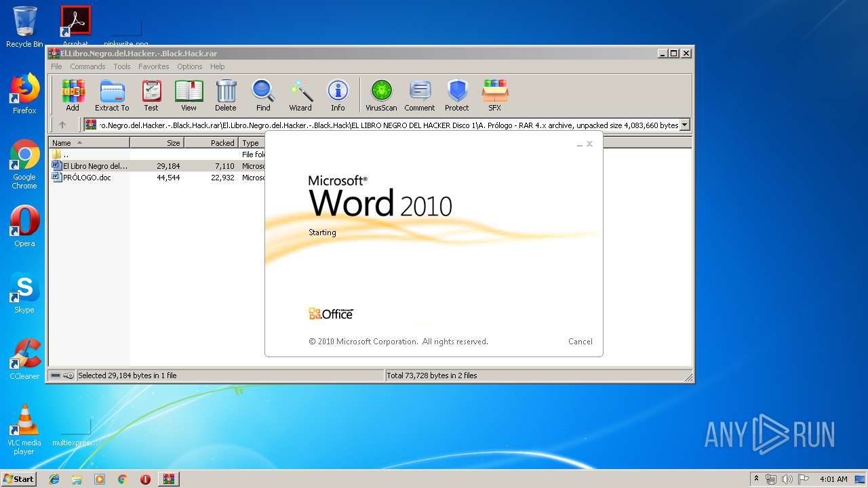Click the Protect shield icon
The width and height of the screenshot is (868, 488).
pos(457,95)
